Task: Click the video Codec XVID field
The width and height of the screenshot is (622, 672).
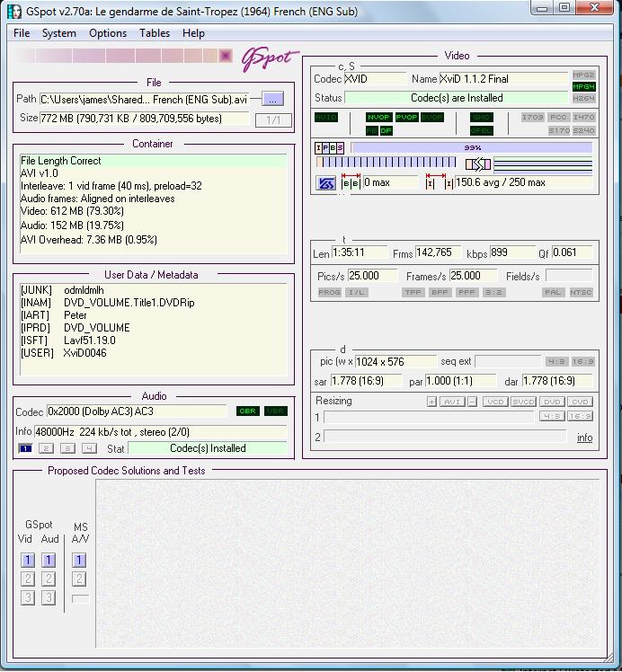Action: point(375,79)
